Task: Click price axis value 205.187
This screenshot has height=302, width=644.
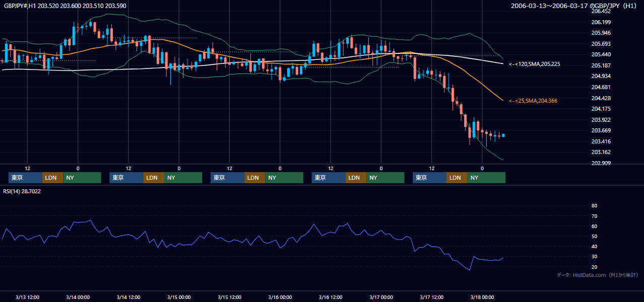Action: tap(601, 65)
